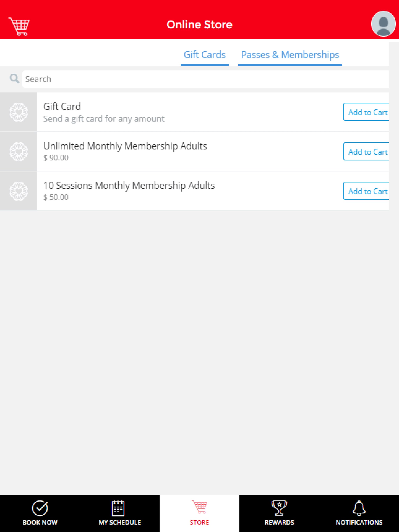The height and width of the screenshot is (532, 399).
Task: Select the Gift Card item thumbnail
Action: 19,112
